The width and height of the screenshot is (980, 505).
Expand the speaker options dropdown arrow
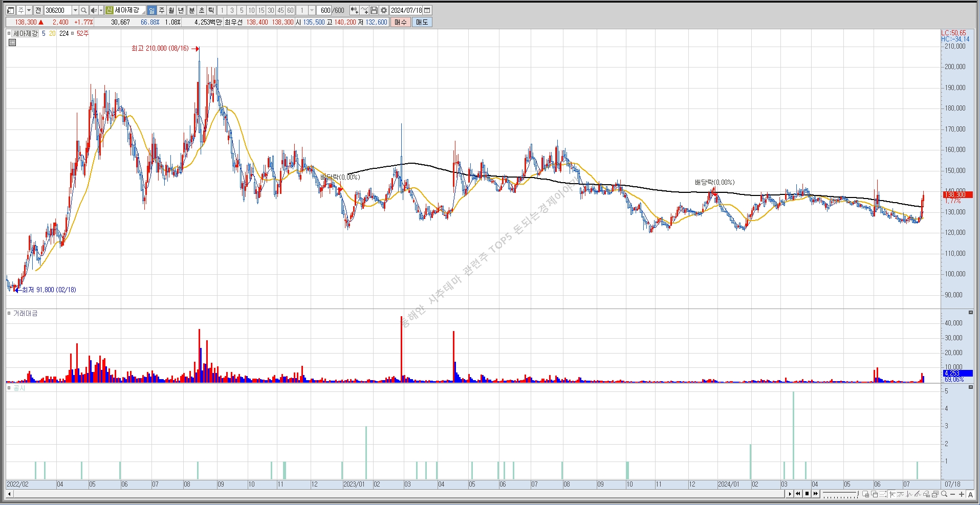101,10
